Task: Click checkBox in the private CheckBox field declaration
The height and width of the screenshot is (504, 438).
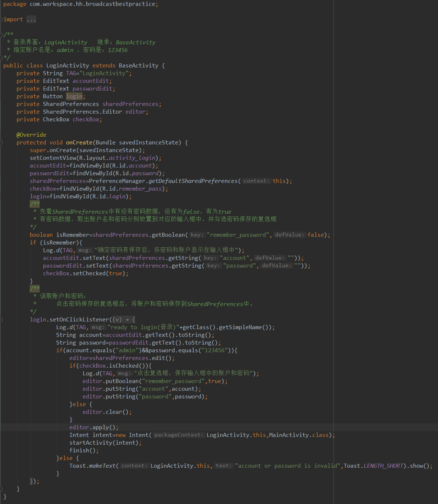Action: [86, 119]
